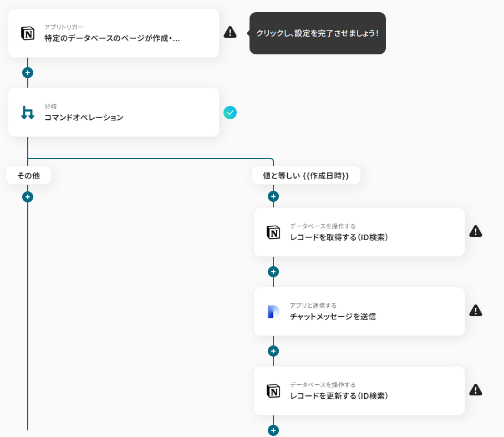This screenshot has width=504, height=437.
Task: Open the レコードを取得する(ID検索) card
Action: pyautogui.click(x=359, y=232)
